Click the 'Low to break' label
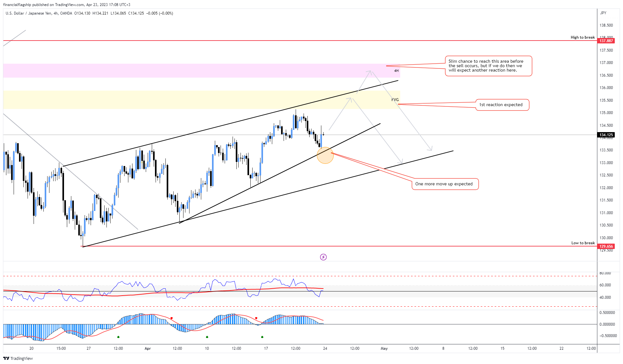The width and height of the screenshot is (623, 364). pos(583,243)
